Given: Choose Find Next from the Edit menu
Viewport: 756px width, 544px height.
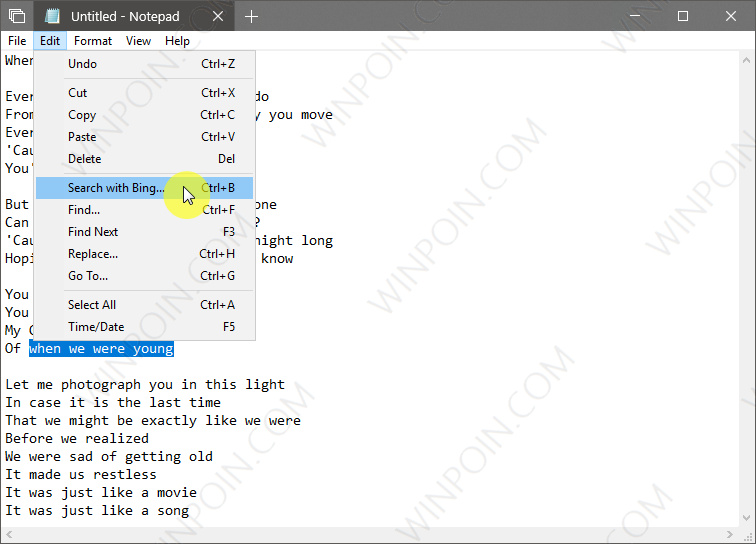Looking at the screenshot, I should tap(145, 232).
